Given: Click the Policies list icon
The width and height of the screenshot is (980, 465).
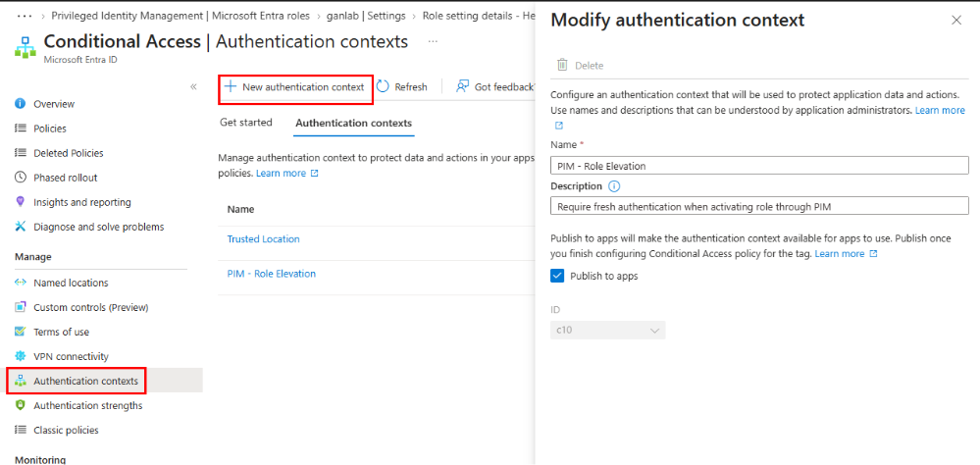Looking at the screenshot, I should [20, 129].
